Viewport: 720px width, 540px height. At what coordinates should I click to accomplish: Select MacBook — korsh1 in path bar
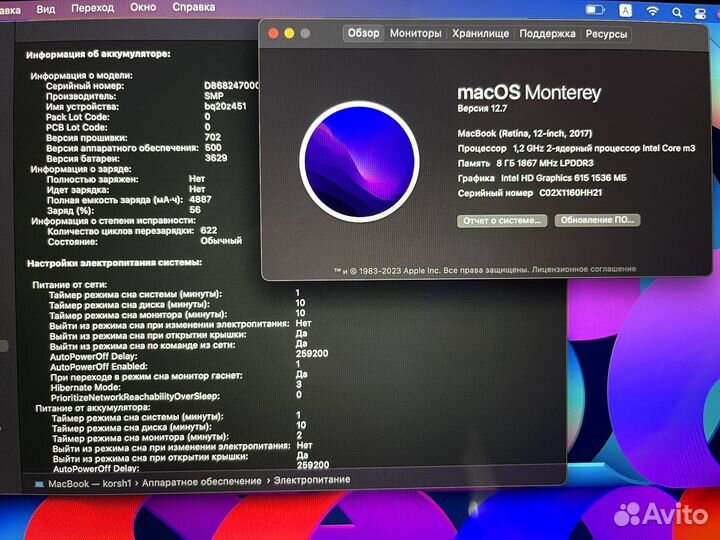(90, 484)
